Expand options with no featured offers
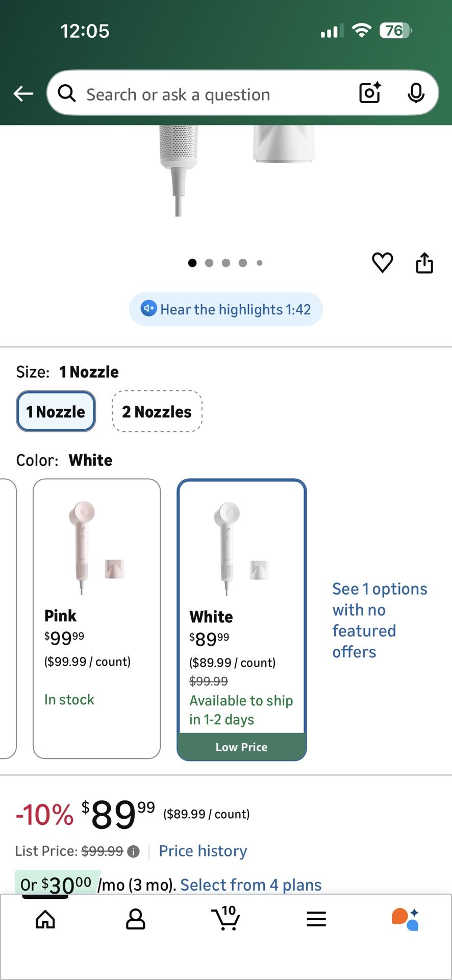 [x=380, y=620]
